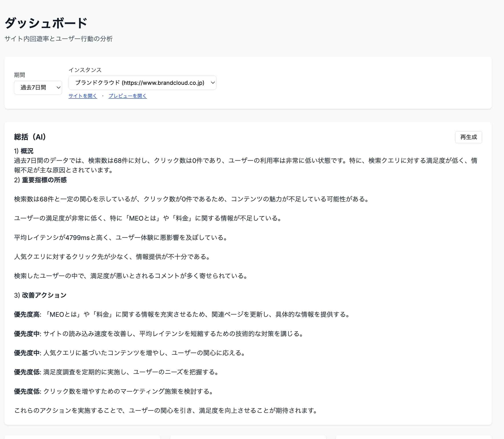Click the 1) 概況 heading
The image size is (504, 439).
(24, 151)
